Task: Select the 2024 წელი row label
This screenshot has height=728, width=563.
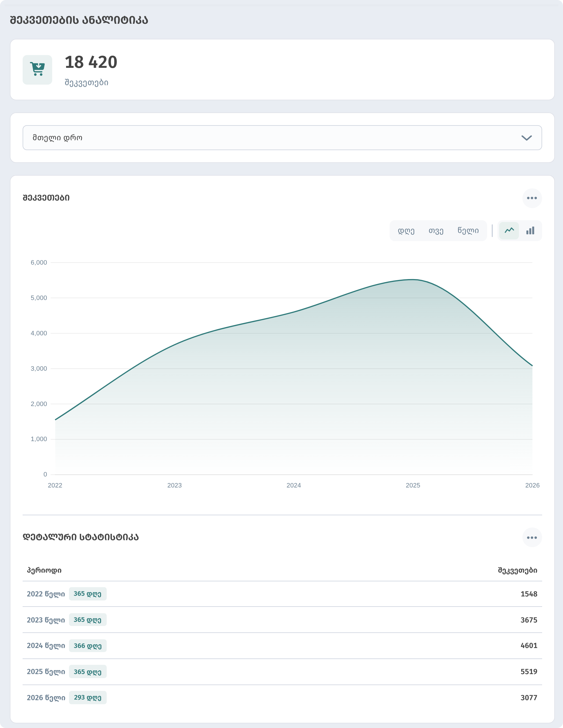Action: click(46, 646)
